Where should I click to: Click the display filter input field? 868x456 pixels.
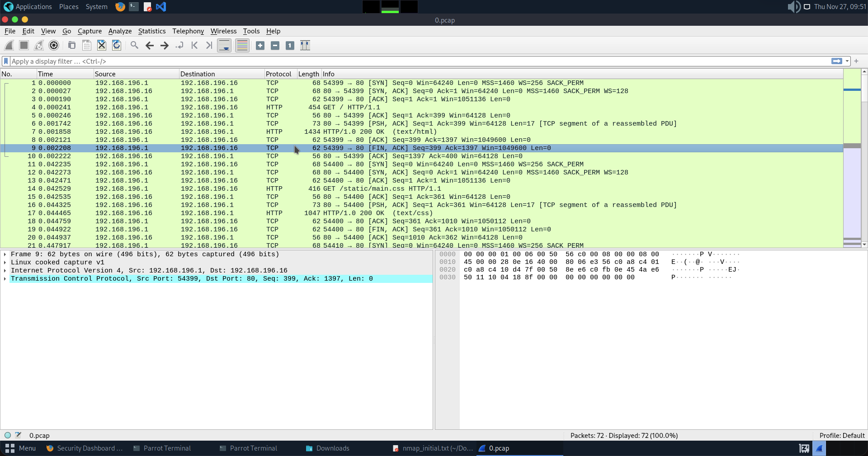click(407, 61)
